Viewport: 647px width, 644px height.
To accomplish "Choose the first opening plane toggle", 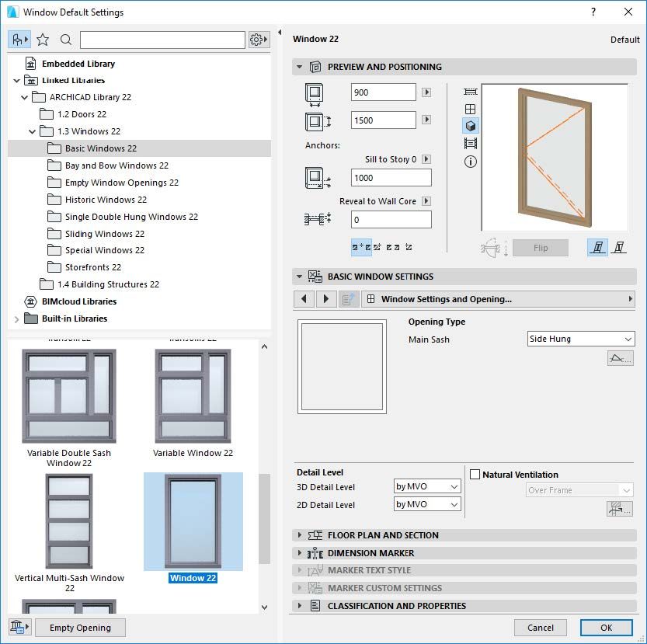I will point(597,248).
